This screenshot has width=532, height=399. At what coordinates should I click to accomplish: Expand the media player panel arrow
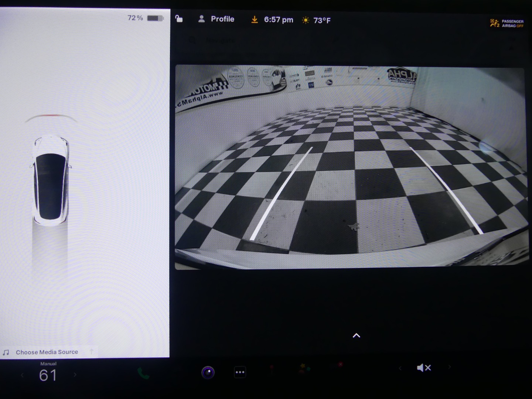91,351
